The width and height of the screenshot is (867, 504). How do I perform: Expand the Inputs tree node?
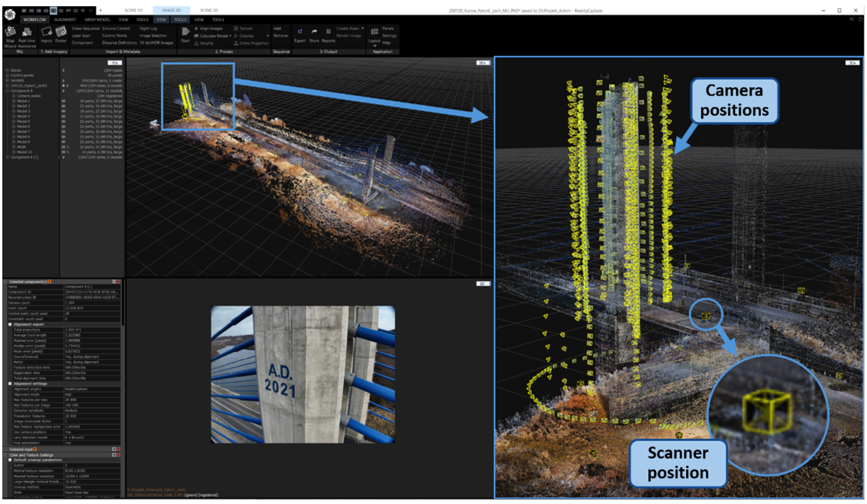pyautogui.click(x=7, y=70)
